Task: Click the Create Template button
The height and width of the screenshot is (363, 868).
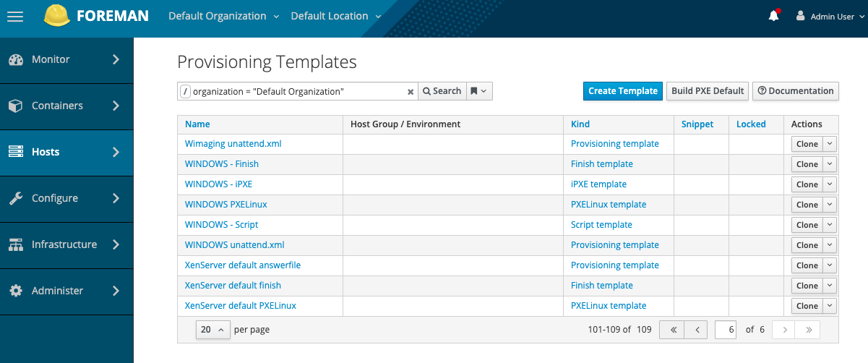Action: [623, 91]
